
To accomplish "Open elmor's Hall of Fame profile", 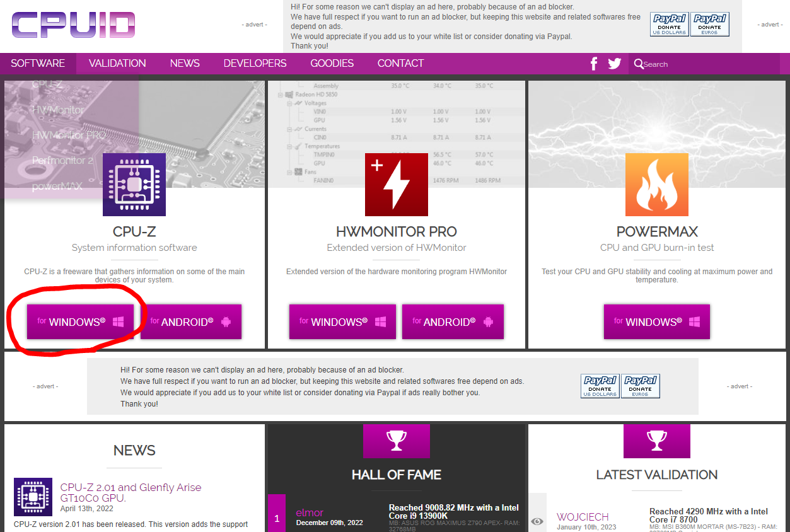I will pyautogui.click(x=310, y=512).
